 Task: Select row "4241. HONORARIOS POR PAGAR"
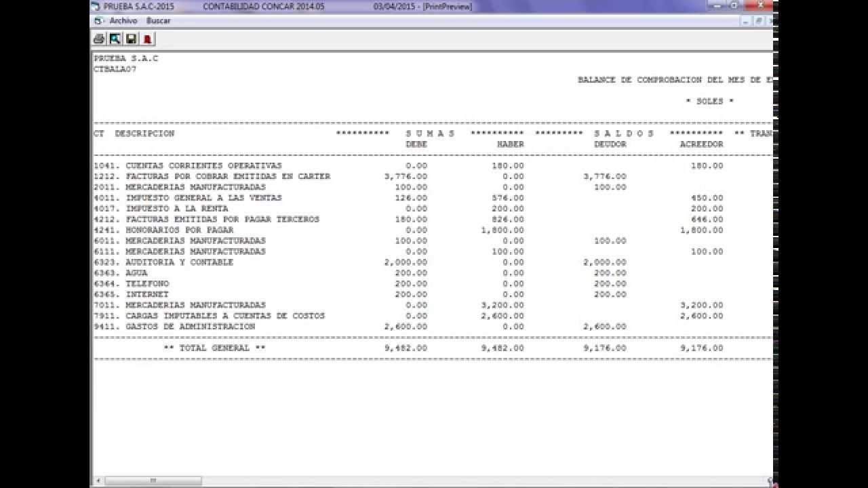408,230
